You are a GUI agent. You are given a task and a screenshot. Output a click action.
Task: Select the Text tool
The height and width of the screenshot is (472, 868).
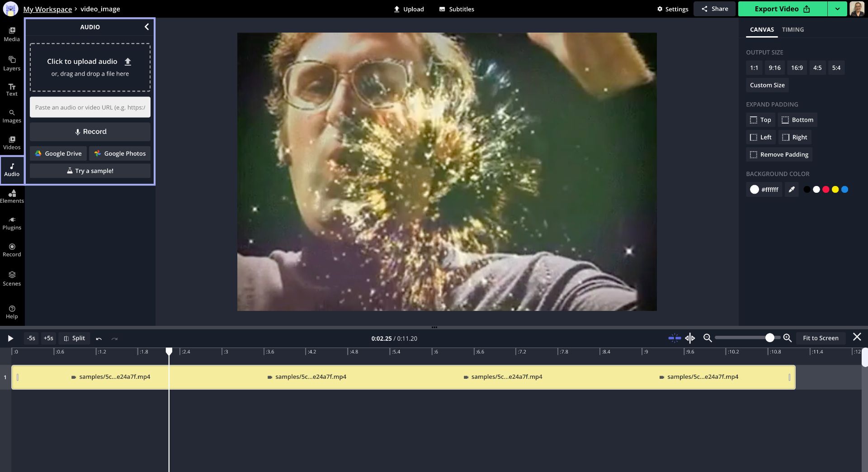pos(12,90)
